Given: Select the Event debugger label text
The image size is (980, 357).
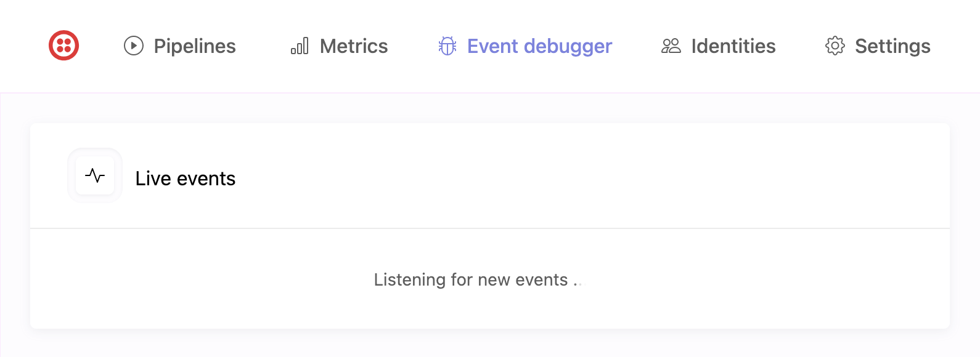Looking at the screenshot, I should (x=539, y=46).
